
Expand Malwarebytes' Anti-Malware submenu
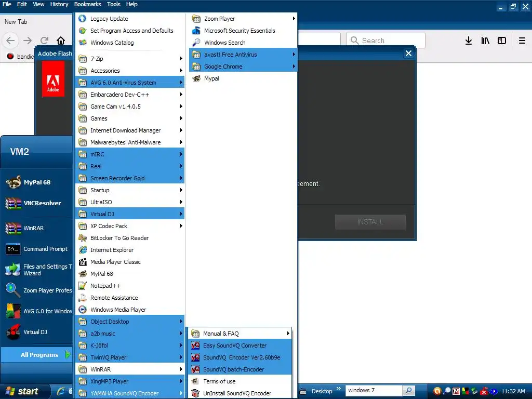pos(130,142)
